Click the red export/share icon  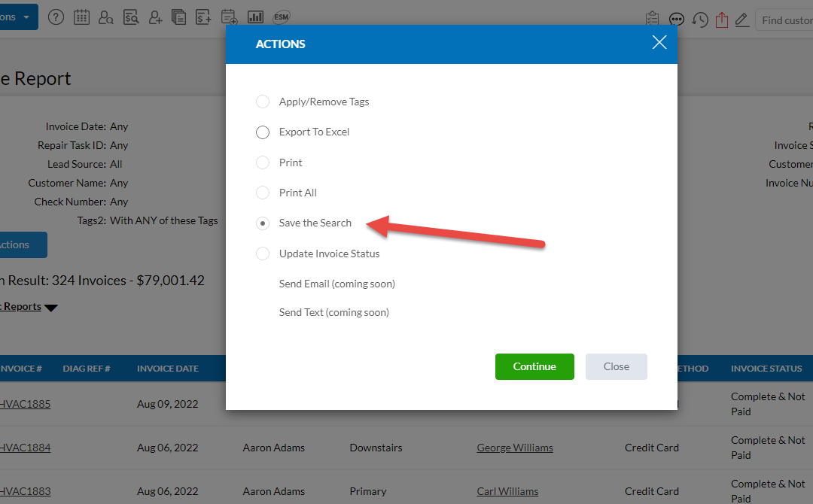(722, 20)
